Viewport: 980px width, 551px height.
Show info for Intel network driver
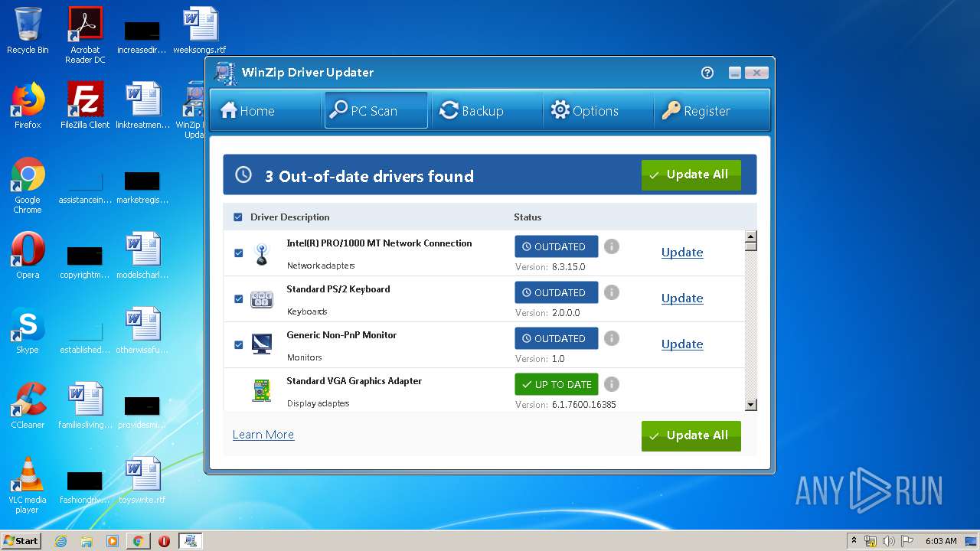[x=611, y=246]
